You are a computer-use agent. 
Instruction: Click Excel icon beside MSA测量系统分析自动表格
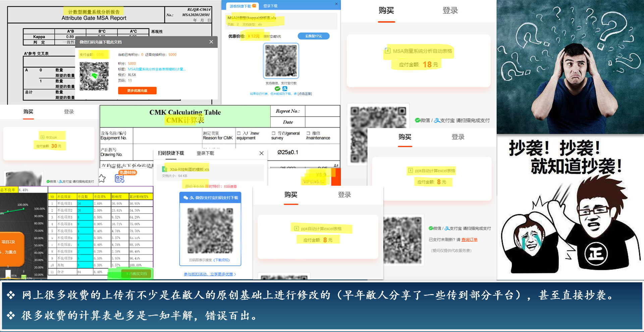pos(388,51)
